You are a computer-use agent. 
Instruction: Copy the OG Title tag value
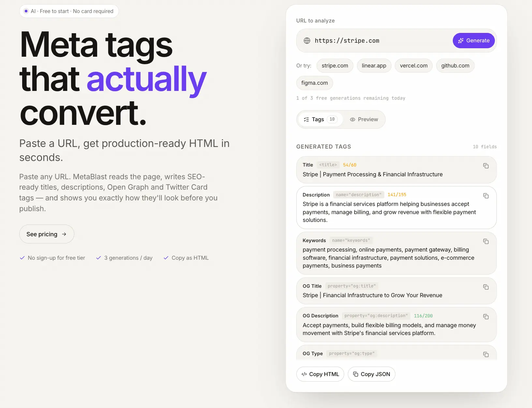(486, 287)
